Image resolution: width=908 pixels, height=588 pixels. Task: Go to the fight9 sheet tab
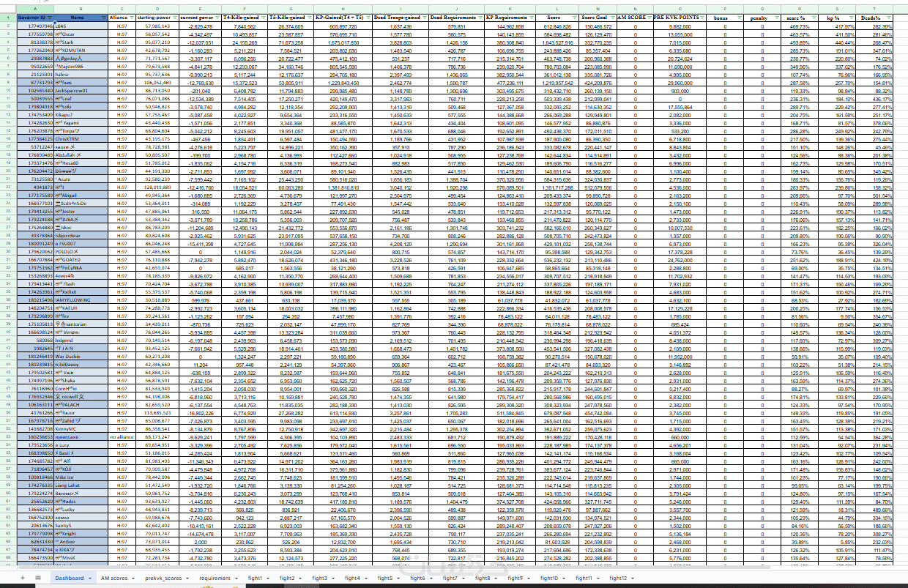(515, 578)
